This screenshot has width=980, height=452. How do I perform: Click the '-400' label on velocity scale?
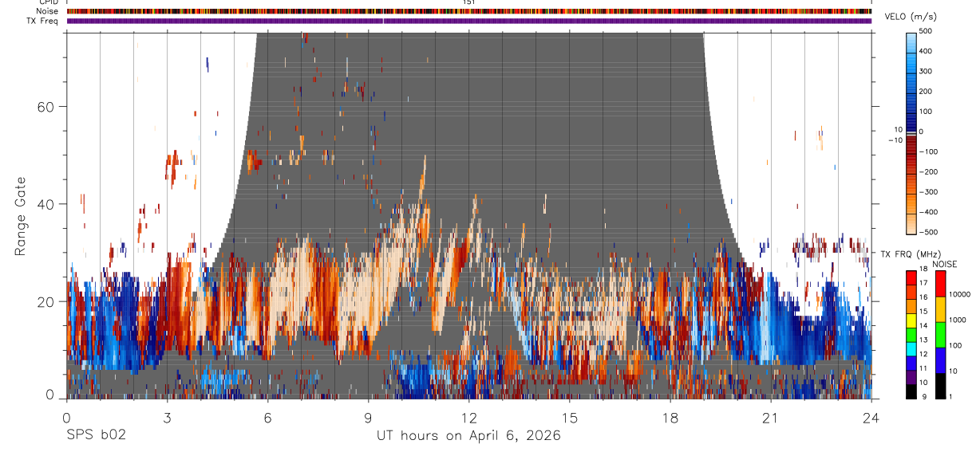point(928,212)
